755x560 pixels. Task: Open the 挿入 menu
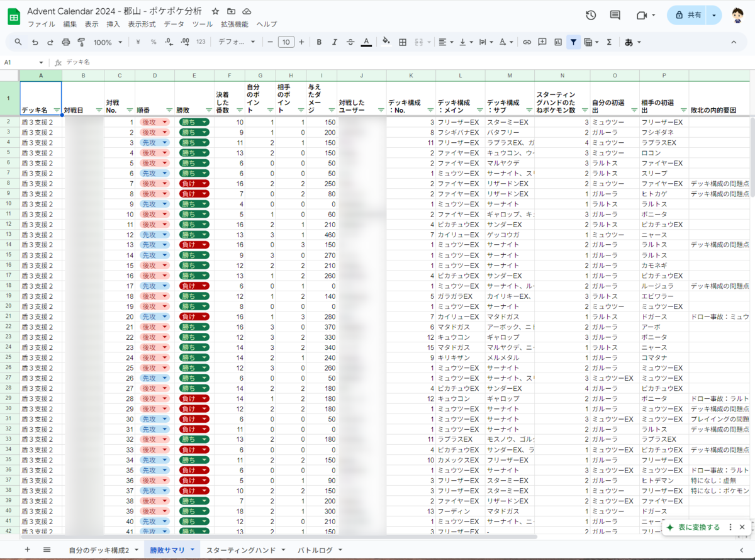tap(113, 24)
